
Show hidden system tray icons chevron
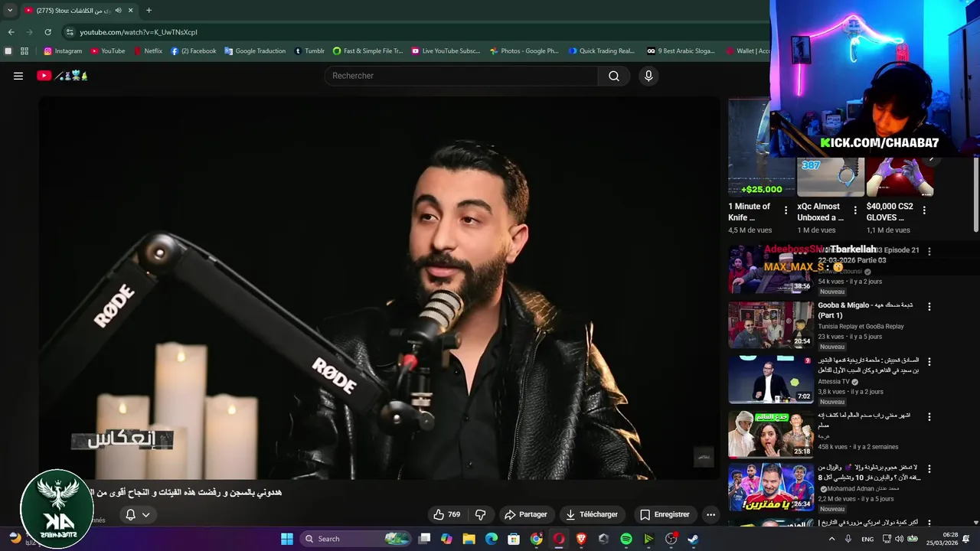831,539
